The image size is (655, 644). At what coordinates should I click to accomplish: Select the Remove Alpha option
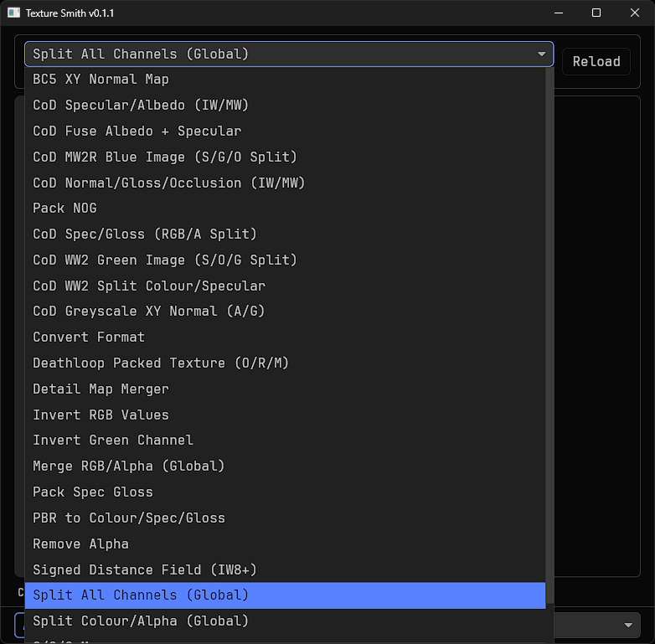tap(286, 544)
